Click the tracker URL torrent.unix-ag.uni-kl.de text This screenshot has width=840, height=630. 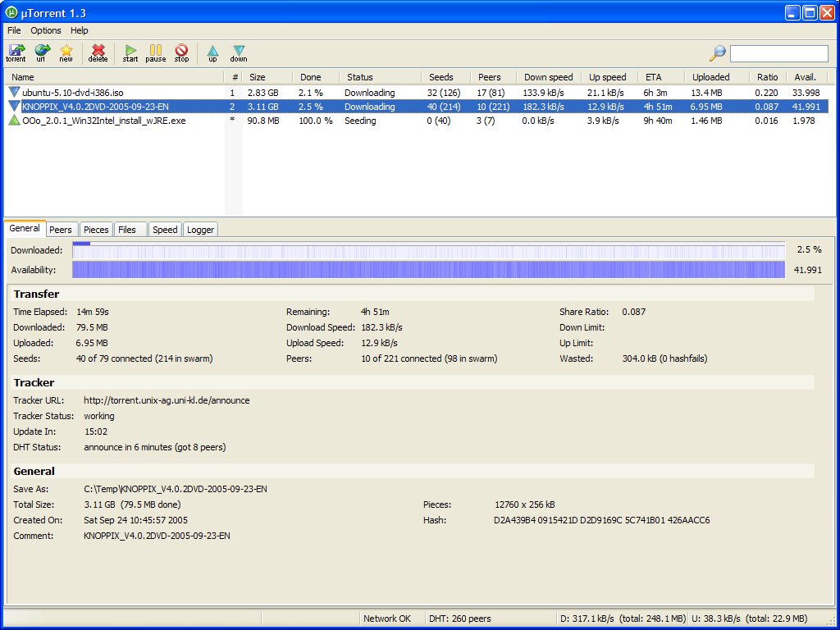pos(167,400)
